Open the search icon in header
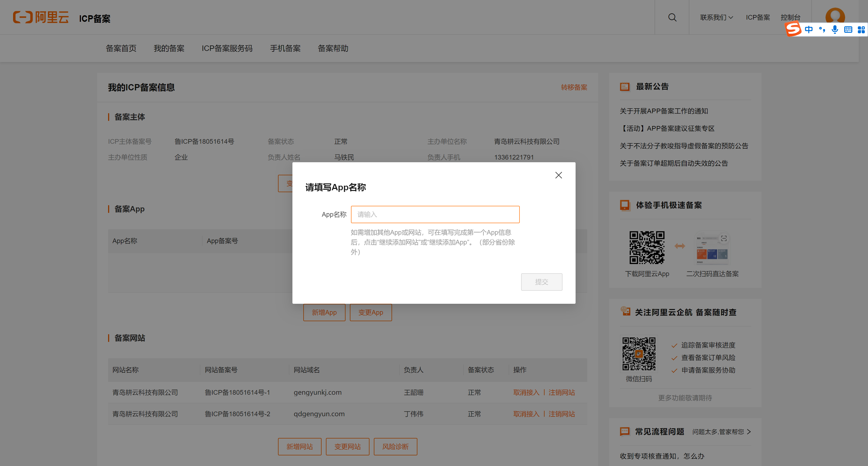 click(x=672, y=17)
